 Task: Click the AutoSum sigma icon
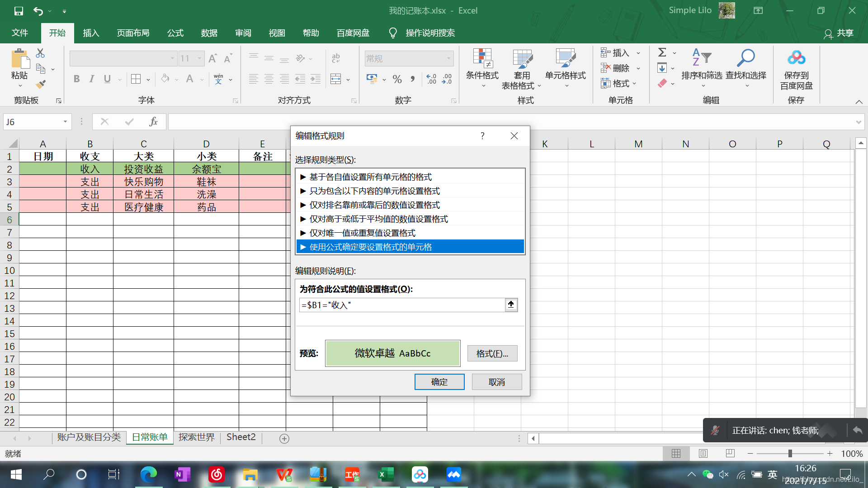(x=662, y=52)
